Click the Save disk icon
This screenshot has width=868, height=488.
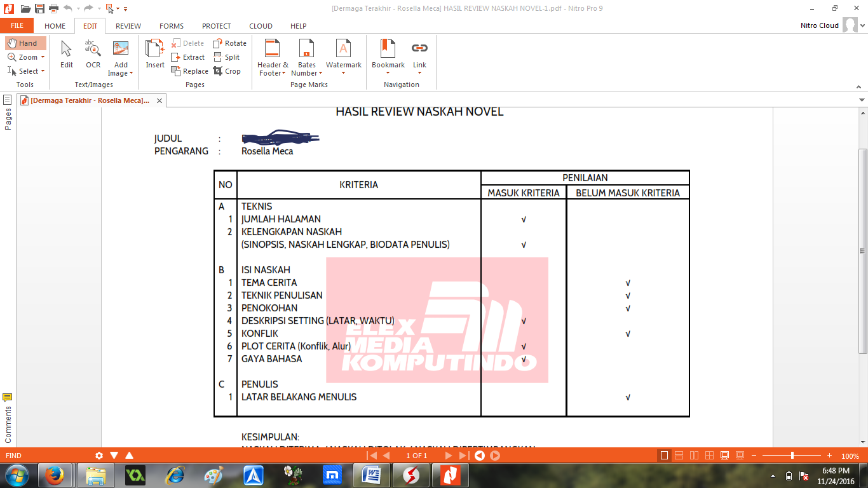[x=39, y=8]
